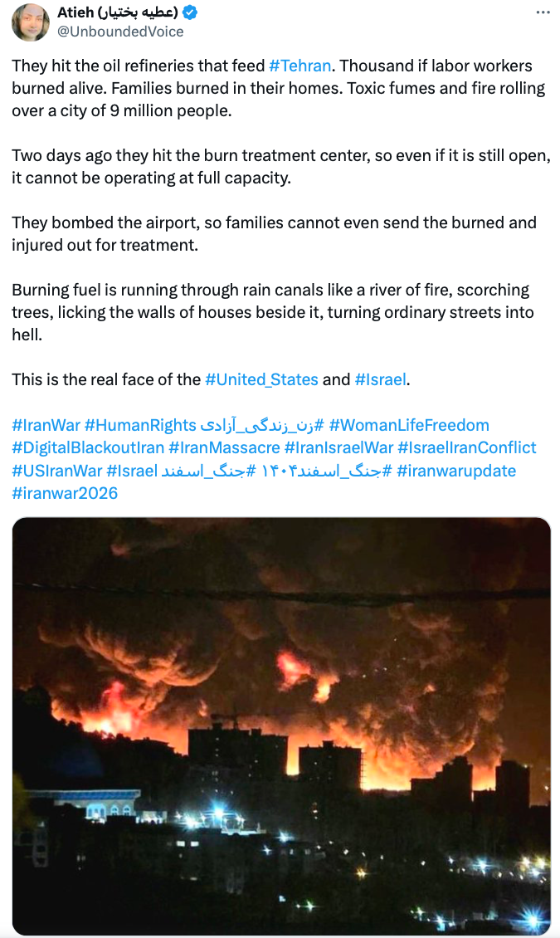Viewport: 560px width, 938px height.
Task: Click the display name Atieh
Action: [76, 13]
